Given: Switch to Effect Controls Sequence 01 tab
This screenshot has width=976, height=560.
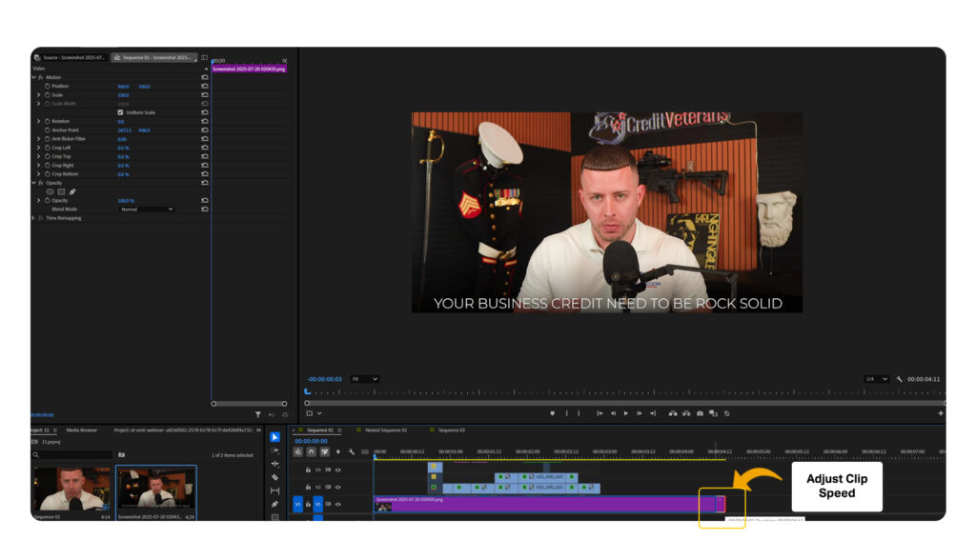Looking at the screenshot, I should [x=155, y=57].
